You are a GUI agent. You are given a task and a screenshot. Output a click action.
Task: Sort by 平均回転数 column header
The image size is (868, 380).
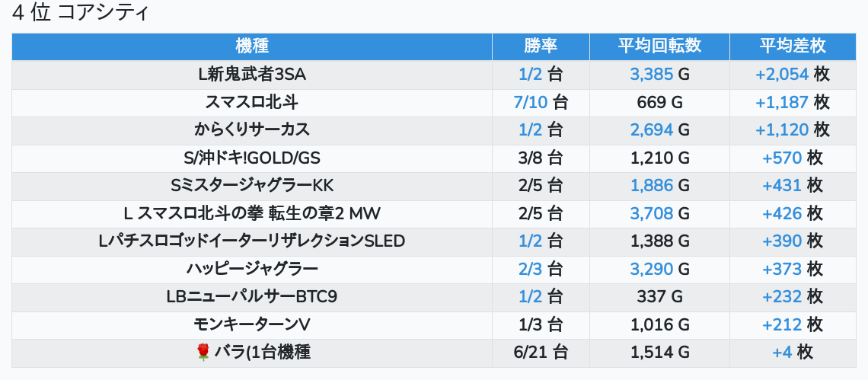point(659,46)
